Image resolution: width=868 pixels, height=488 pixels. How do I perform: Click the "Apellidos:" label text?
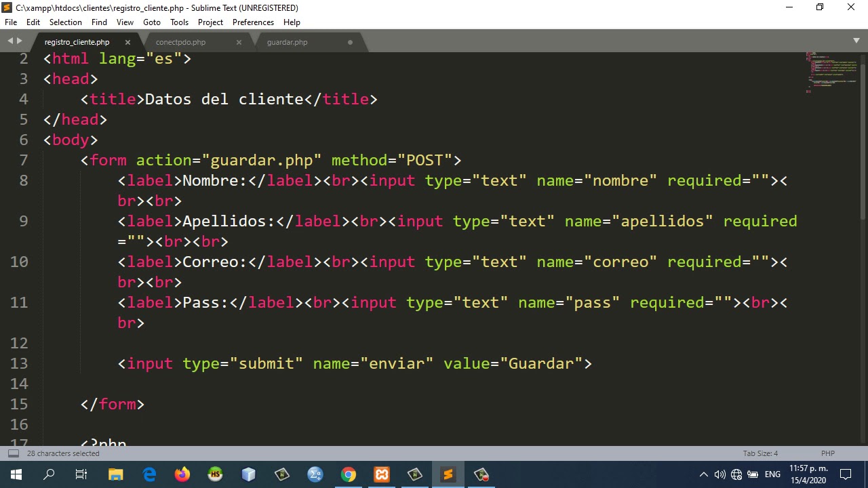click(x=229, y=221)
